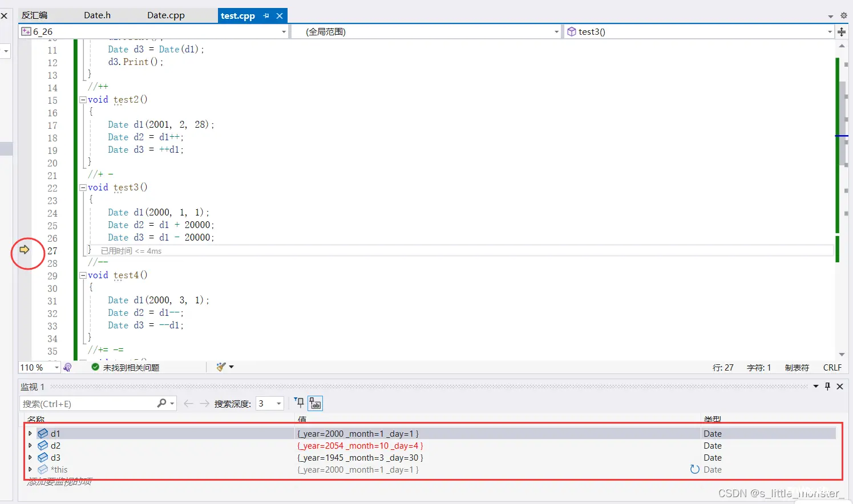Click the d1 object cube icon
This screenshot has height=504, width=853.
pos(43,433)
